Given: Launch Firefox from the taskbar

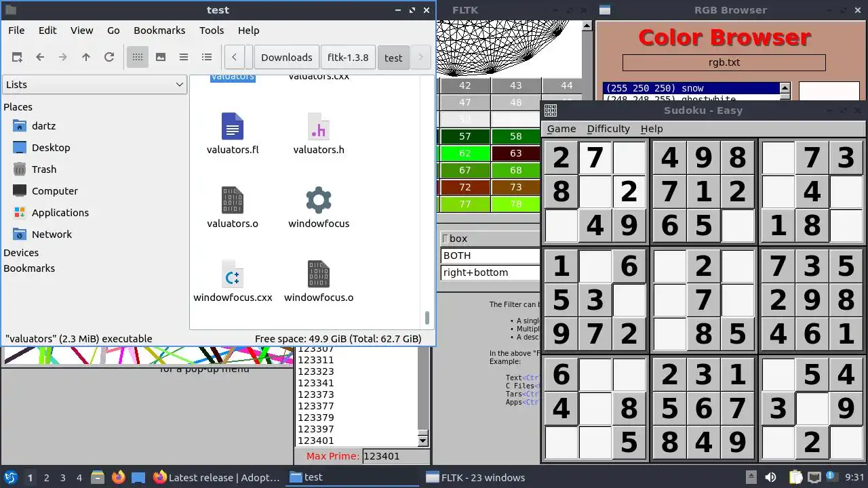Looking at the screenshot, I should click(118, 477).
